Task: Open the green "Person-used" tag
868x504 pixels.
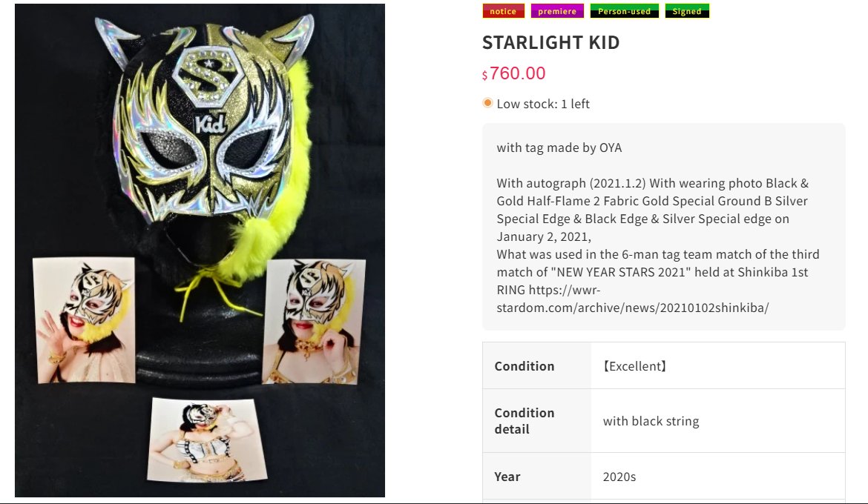Action: (x=624, y=11)
